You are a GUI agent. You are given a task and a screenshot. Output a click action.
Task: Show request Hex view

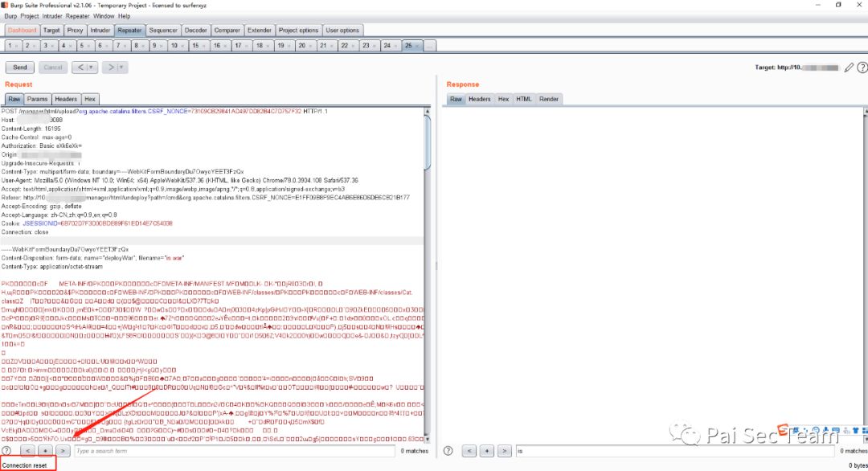click(x=90, y=99)
